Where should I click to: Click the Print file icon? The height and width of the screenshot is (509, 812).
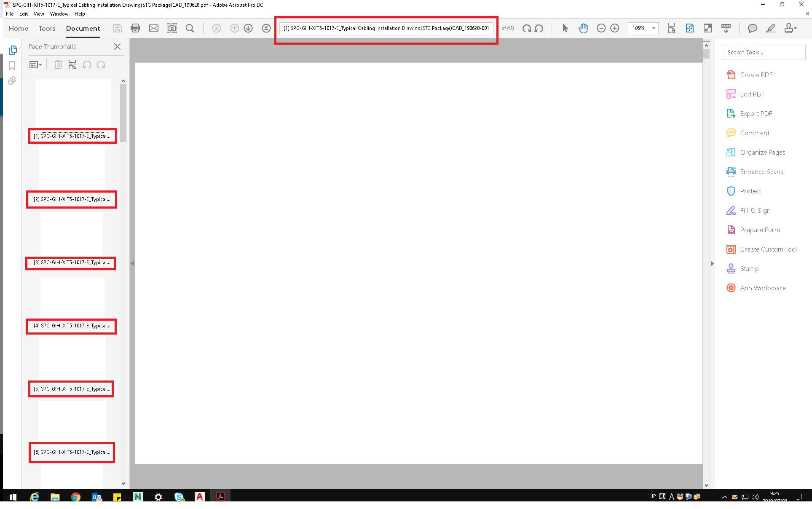click(135, 28)
